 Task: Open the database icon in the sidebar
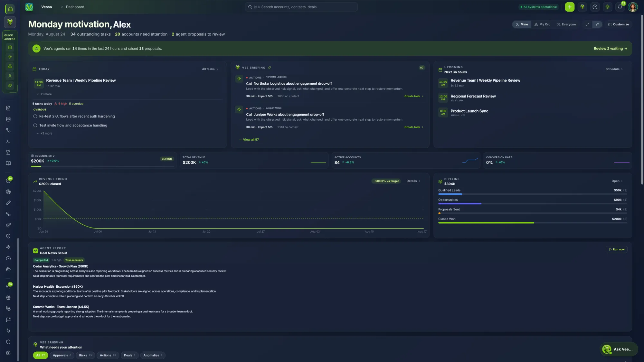click(x=8, y=119)
